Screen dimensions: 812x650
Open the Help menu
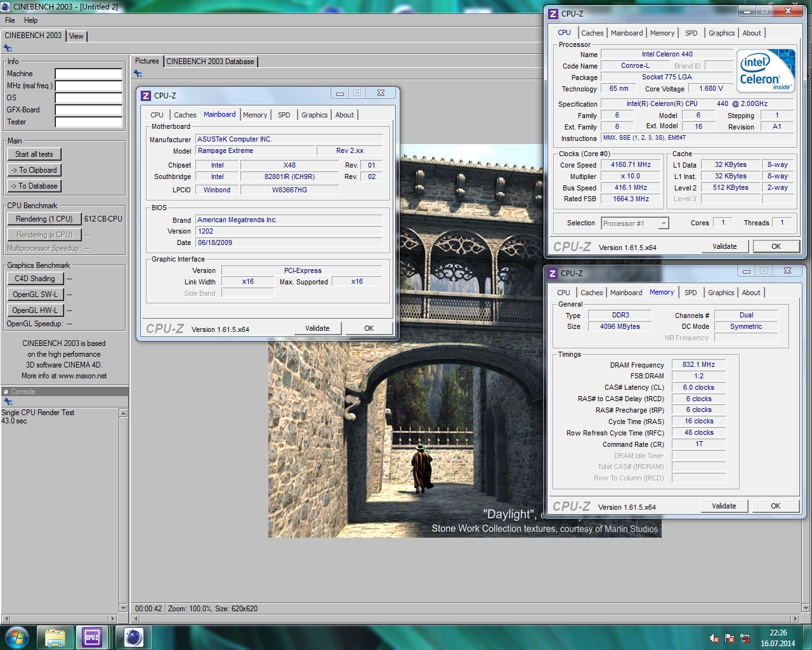[x=30, y=20]
